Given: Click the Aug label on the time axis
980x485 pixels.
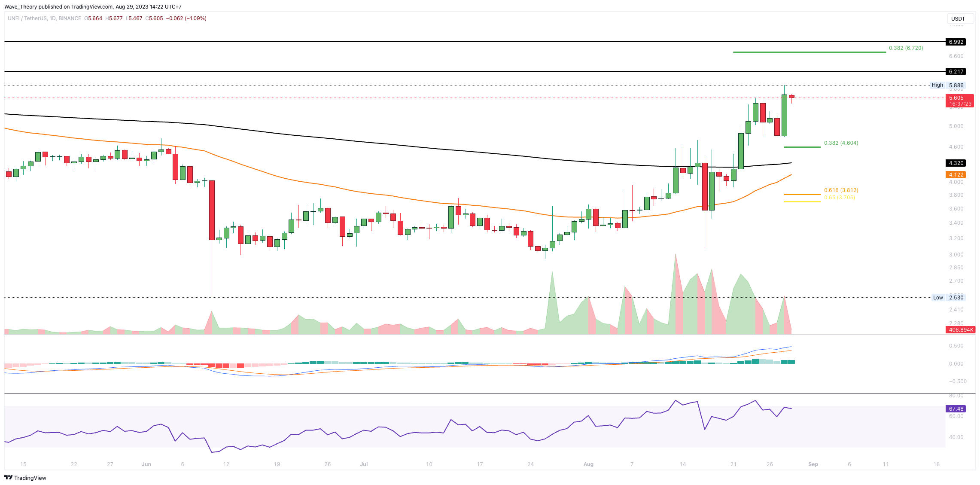Looking at the screenshot, I should coord(588,464).
